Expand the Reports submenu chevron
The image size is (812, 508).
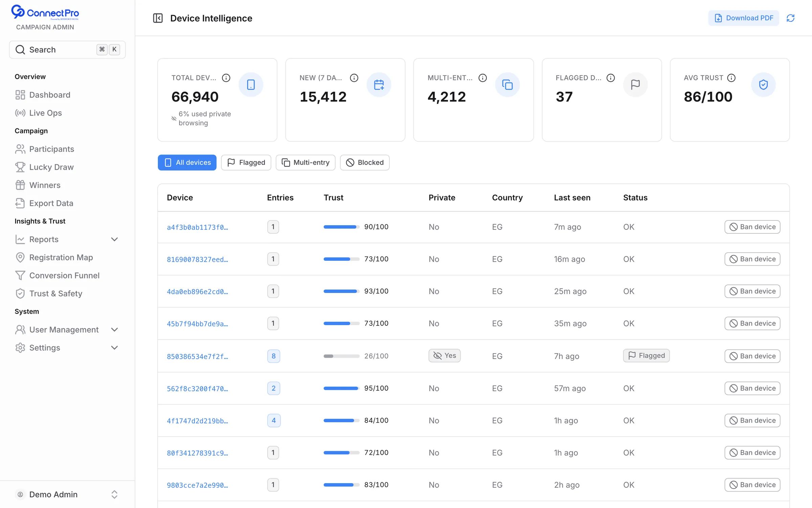point(114,239)
